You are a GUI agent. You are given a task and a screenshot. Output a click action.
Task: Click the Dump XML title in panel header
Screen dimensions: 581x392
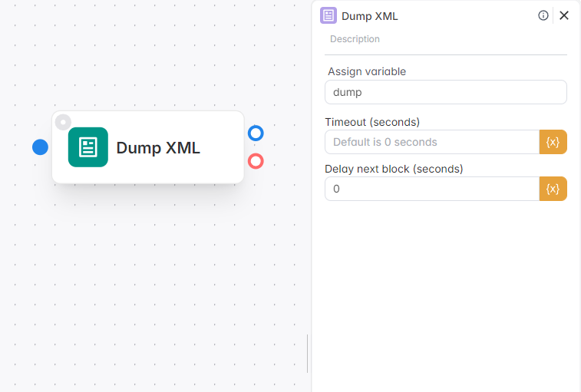(x=370, y=15)
